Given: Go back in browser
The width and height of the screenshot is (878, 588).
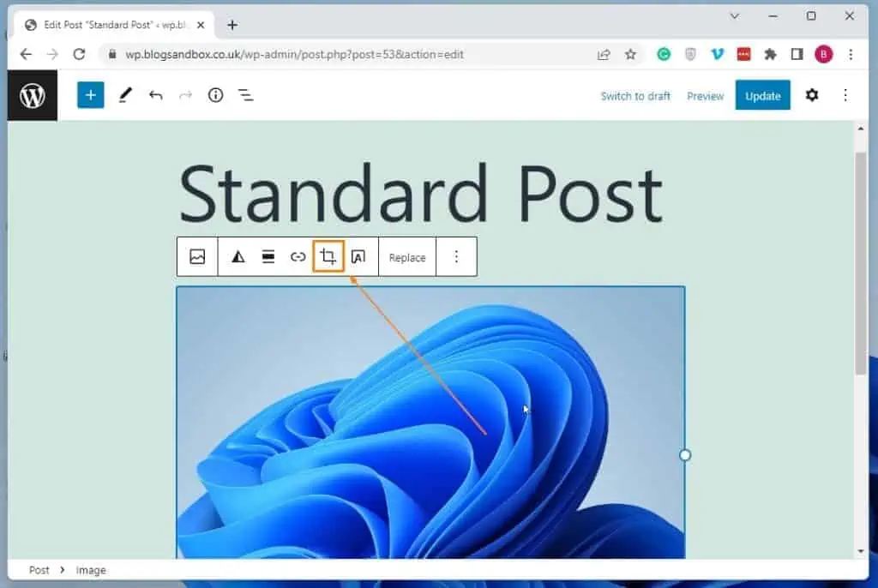Looking at the screenshot, I should [x=26, y=54].
